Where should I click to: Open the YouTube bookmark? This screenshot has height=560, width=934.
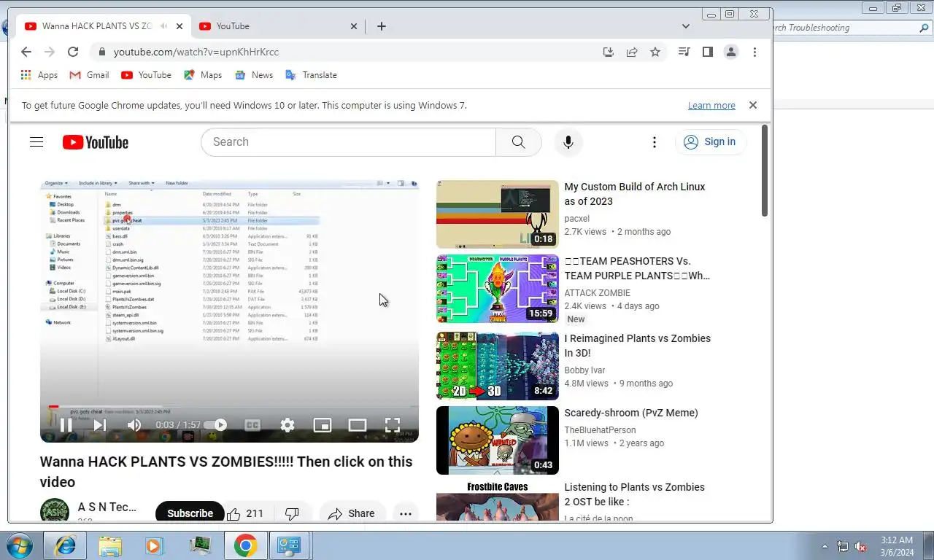pos(146,75)
